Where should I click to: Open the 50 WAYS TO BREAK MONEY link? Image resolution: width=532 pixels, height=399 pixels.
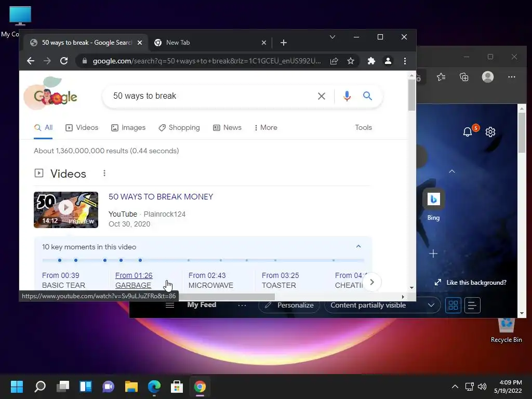161,197
